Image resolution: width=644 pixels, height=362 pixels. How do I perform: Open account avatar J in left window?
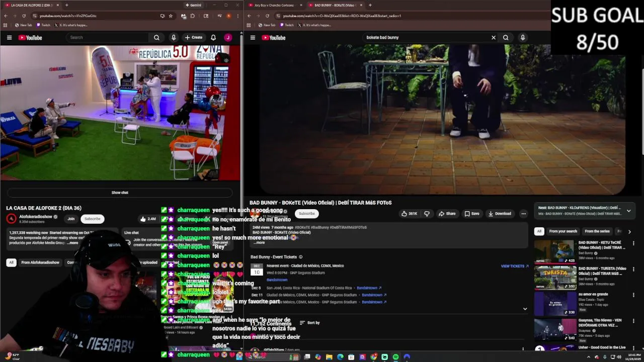pyautogui.click(x=228, y=38)
